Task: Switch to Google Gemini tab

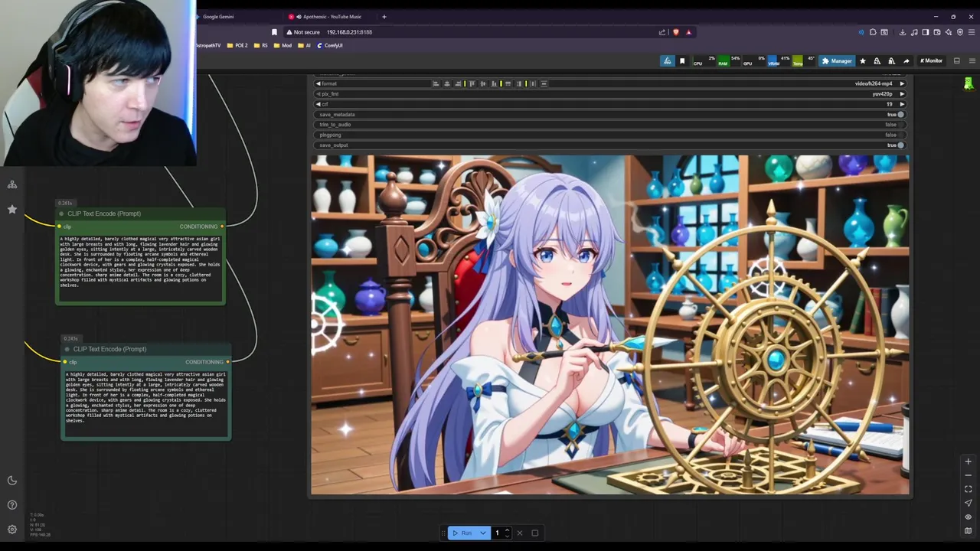Action: point(237,17)
